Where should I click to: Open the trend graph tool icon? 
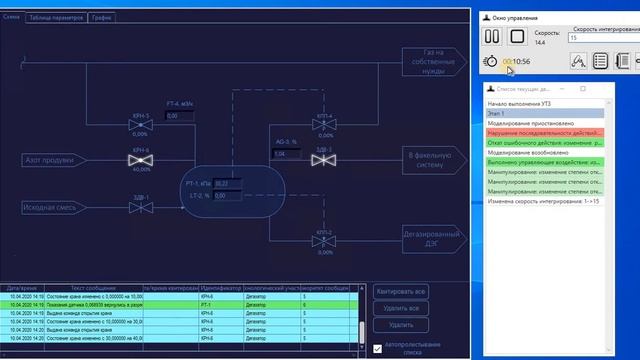click(x=578, y=61)
